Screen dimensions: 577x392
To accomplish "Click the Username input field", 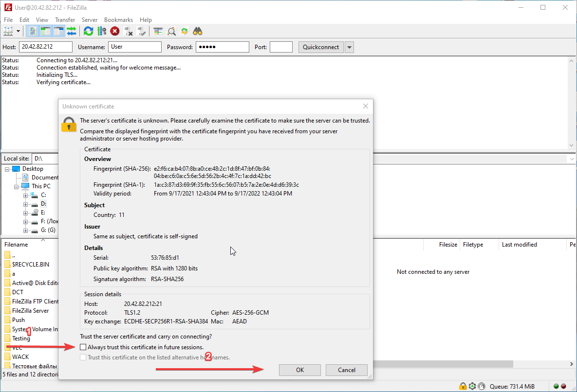I will pos(135,47).
